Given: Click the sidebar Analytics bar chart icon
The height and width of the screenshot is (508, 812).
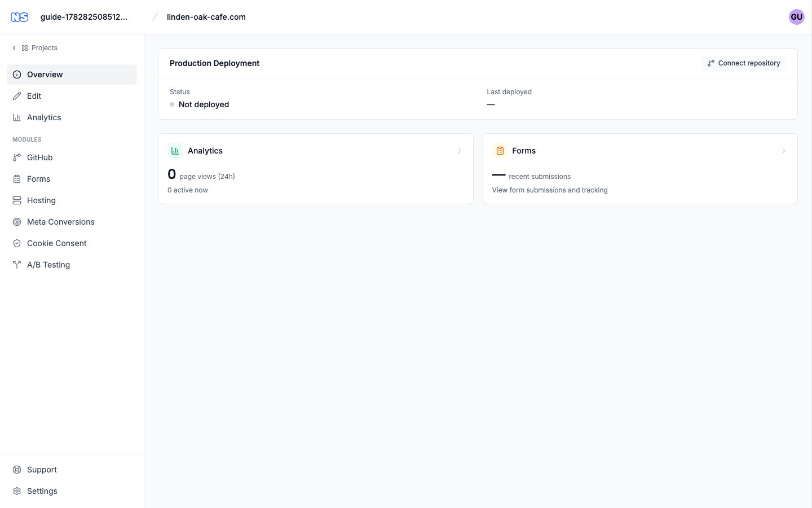Looking at the screenshot, I should tap(17, 117).
